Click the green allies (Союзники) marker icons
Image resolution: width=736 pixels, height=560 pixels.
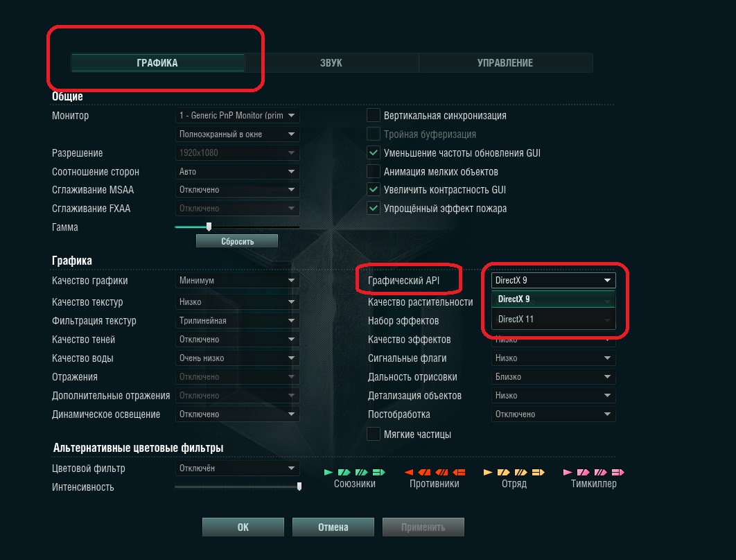[354, 472]
